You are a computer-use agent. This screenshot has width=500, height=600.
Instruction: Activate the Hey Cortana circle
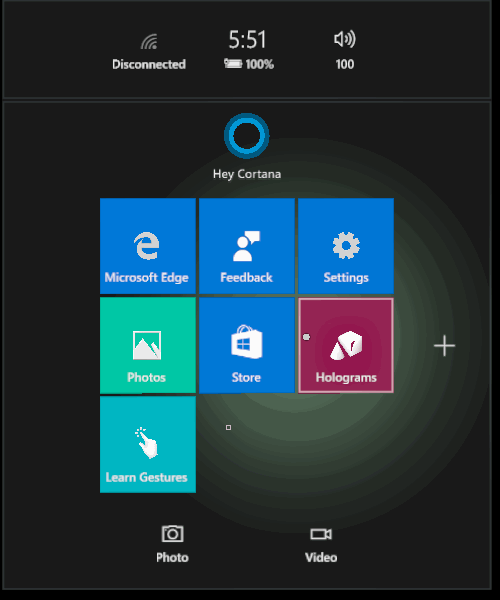[x=246, y=136]
